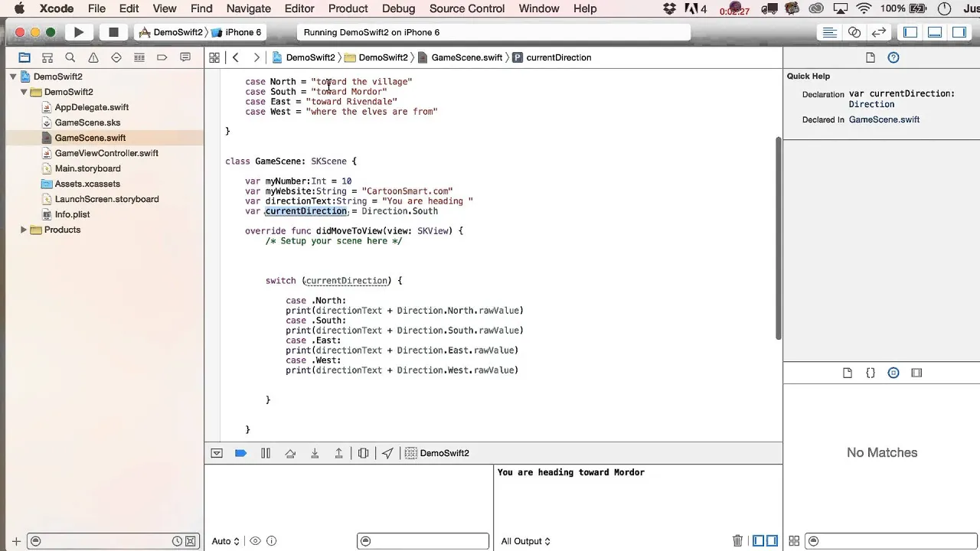980x551 pixels.
Task: Toggle breakpoints activation in debug bar
Action: coord(240,453)
